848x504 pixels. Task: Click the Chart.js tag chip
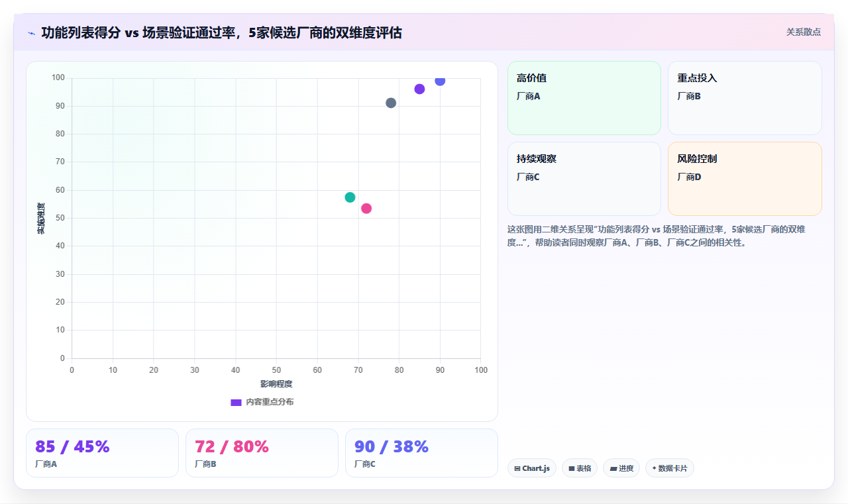(x=532, y=468)
